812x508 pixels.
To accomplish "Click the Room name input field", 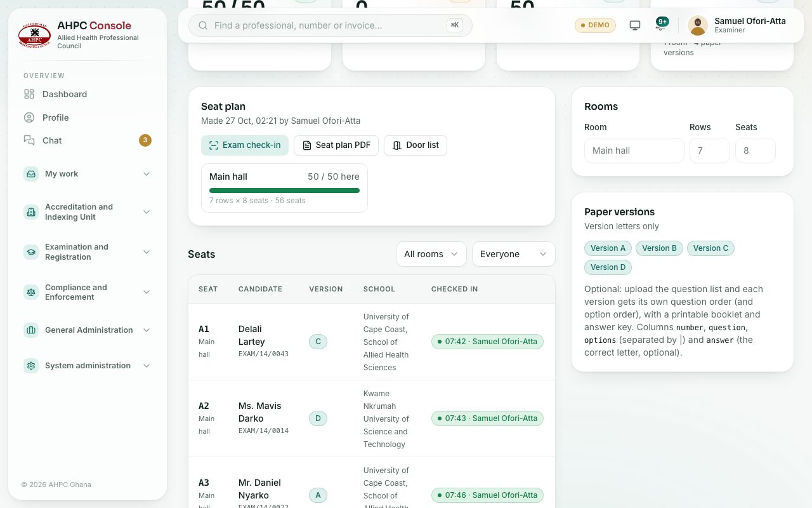I will 634,150.
